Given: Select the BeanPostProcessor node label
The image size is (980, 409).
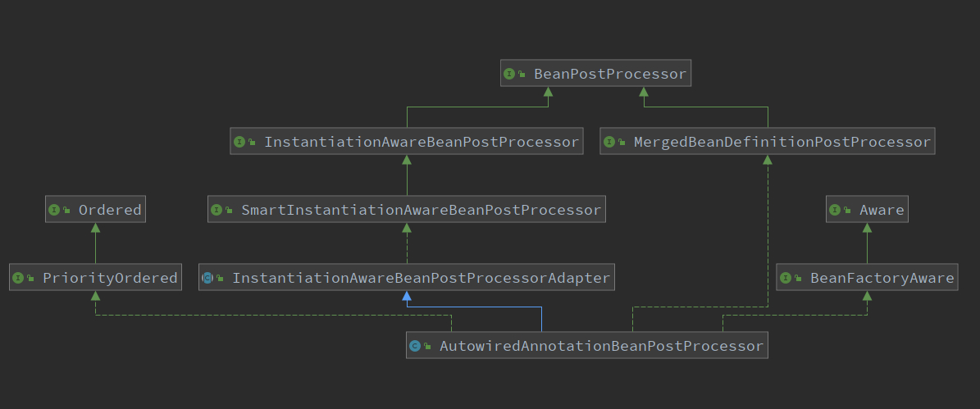Looking at the screenshot, I should tap(609, 74).
